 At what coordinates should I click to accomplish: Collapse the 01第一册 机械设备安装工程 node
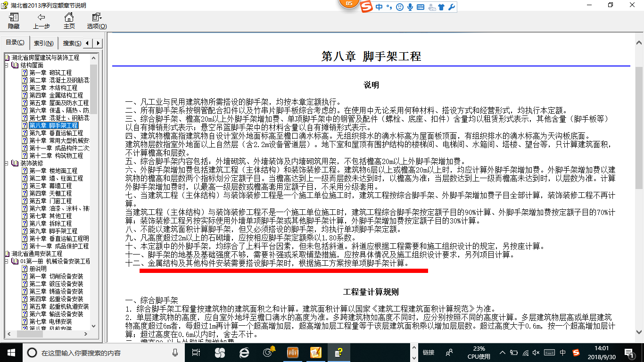coord(7,261)
